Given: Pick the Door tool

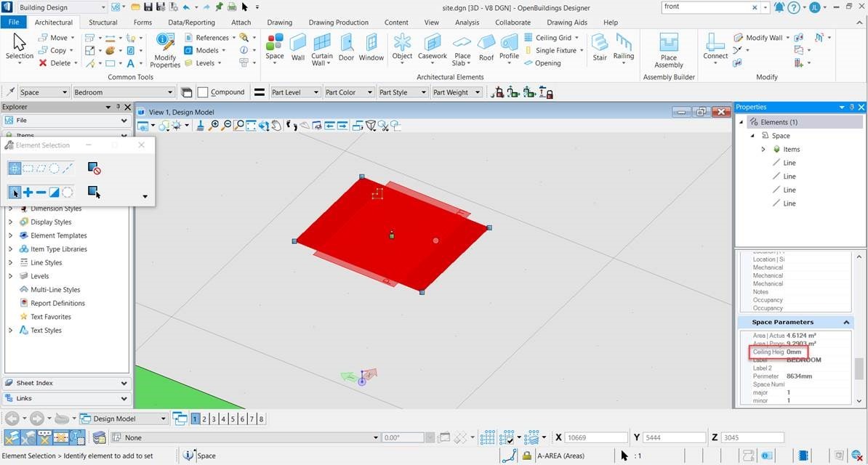Looking at the screenshot, I should coord(347,47).
